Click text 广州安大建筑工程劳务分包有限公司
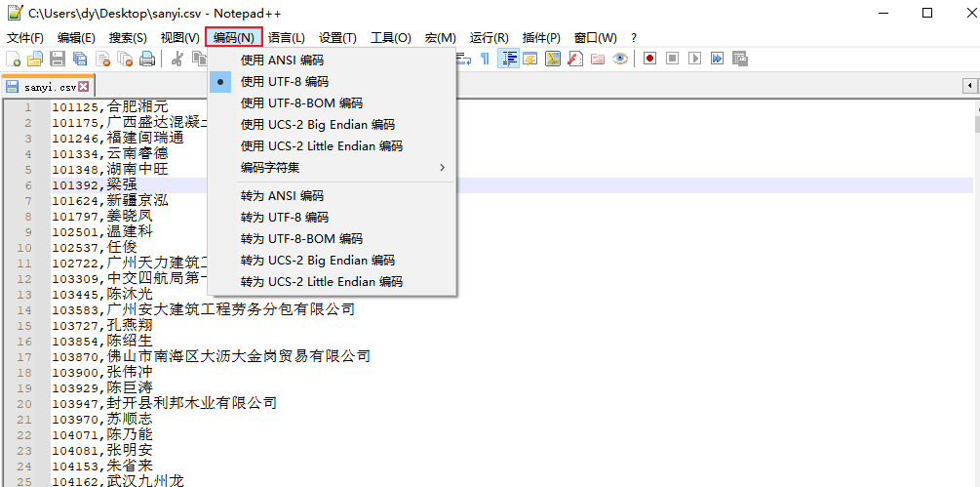The width and height of the screenshot is (980, 487). 231,309
